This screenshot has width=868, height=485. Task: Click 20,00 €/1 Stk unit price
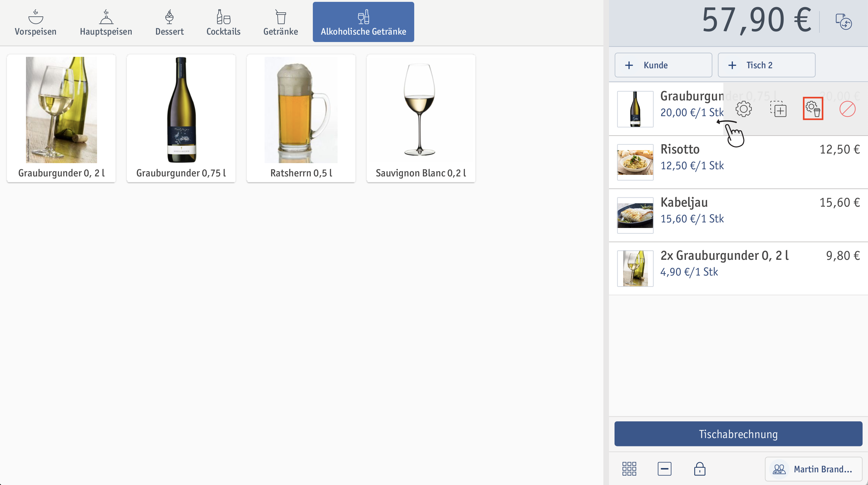pos(692,112)
